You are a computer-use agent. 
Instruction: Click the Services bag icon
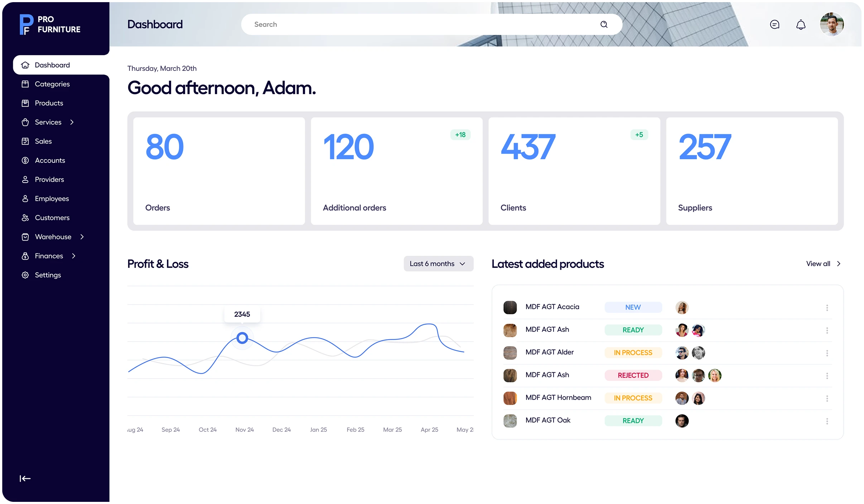point(25,122)
